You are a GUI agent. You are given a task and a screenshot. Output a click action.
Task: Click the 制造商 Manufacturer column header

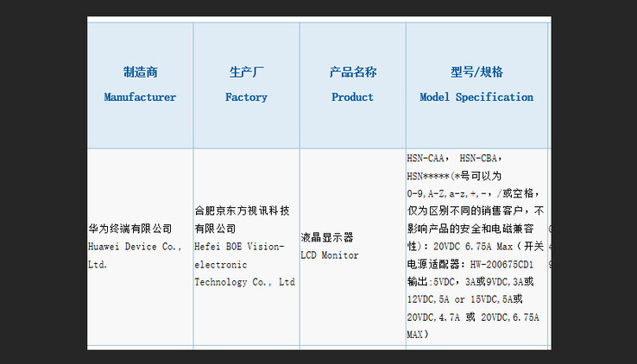click(x=140, y=85)
